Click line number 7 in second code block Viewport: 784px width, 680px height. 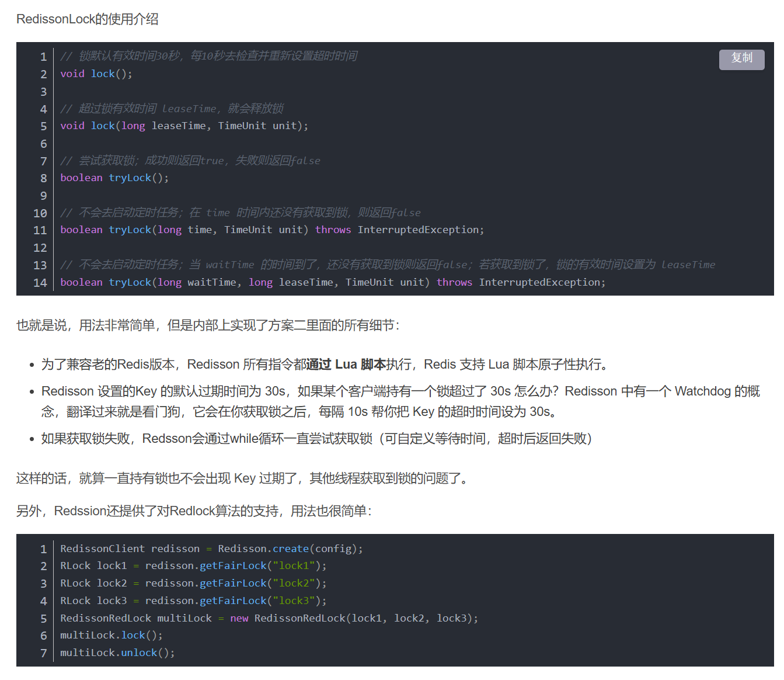[43, 653]
